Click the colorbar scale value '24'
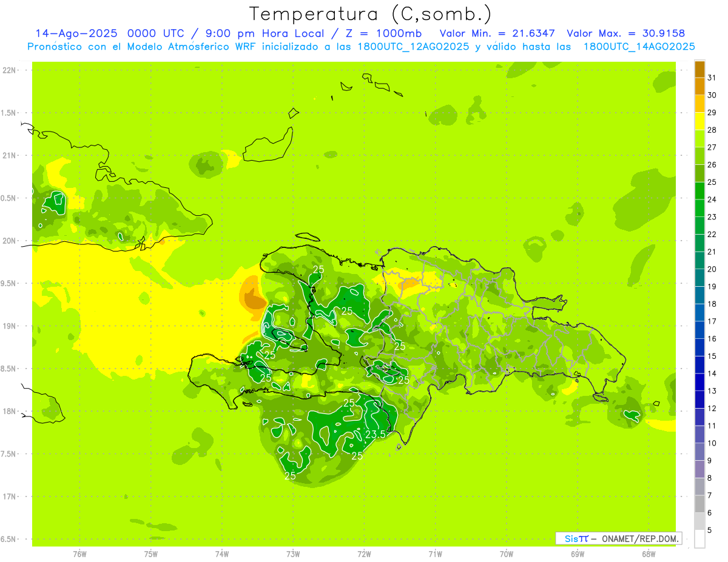728x562 pixels. point(712,199)
